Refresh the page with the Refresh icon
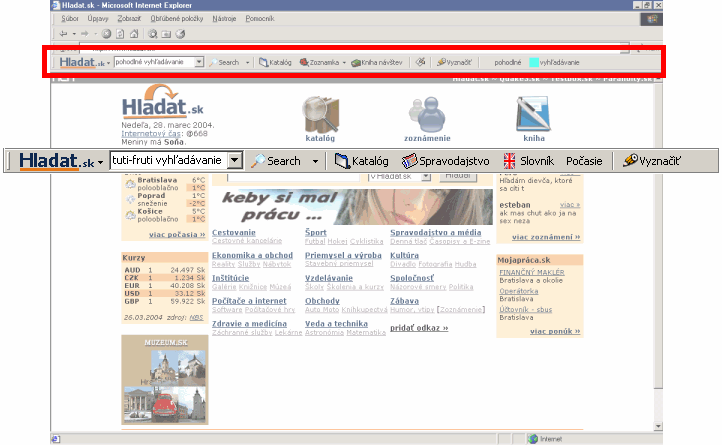 [120, 34]
